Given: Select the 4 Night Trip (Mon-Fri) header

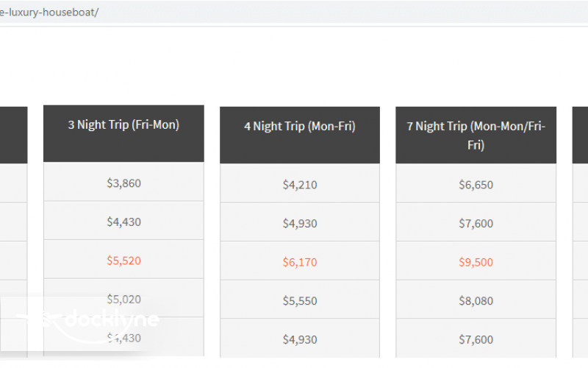Looking at the screenshot, I should coord(300,127).
